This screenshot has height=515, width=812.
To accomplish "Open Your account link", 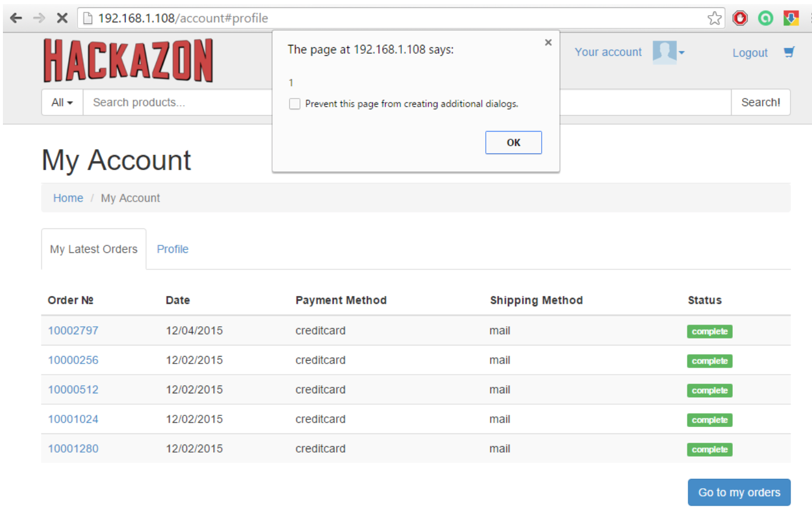I will tap(608, 52).
